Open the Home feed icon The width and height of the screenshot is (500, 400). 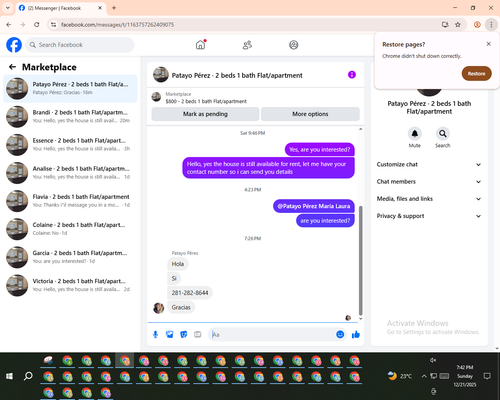click(x=200, y=45)
